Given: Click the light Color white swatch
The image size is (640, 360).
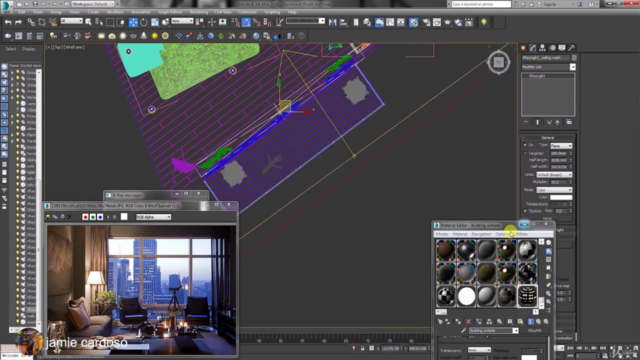Looking at the screenshot, I should [x=561, y=197].
